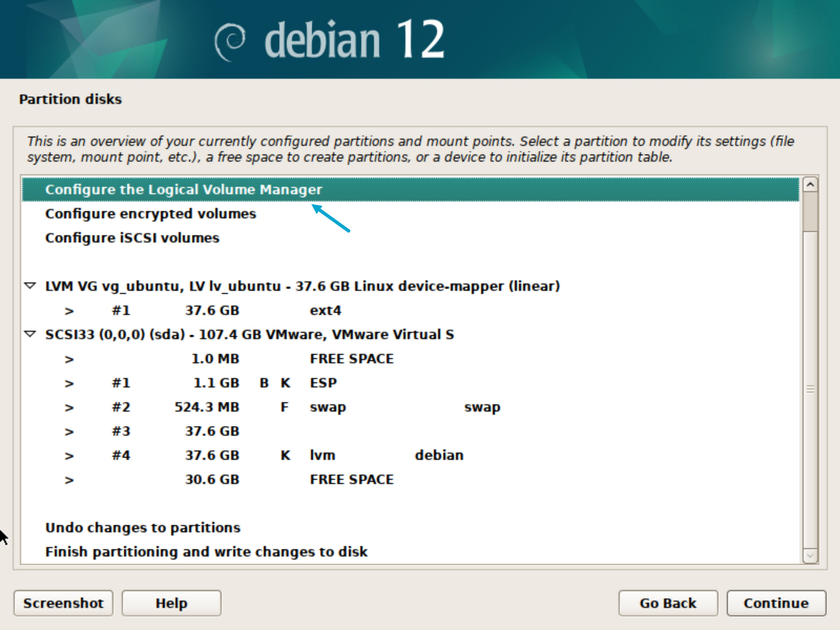Click arrow icon beside 30.6 GB free space
The width and height of the screenshot is (840, 630).
pos(69,480)
